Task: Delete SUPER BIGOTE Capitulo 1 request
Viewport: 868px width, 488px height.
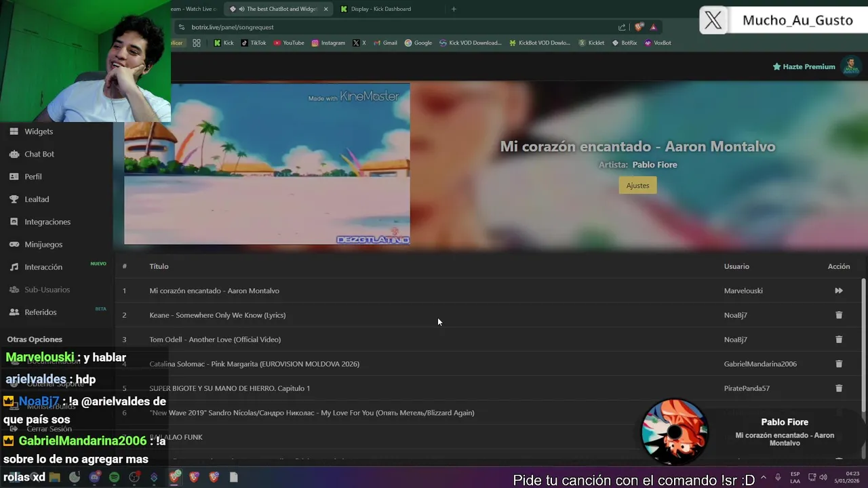Action: (x=839, y=388)
